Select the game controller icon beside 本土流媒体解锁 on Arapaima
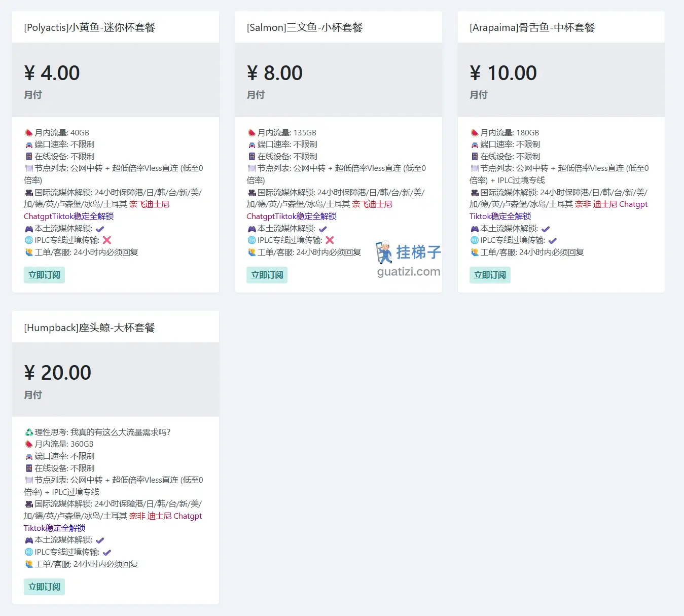The height and width of the screenshot is (616, 684). pos(475,228)
